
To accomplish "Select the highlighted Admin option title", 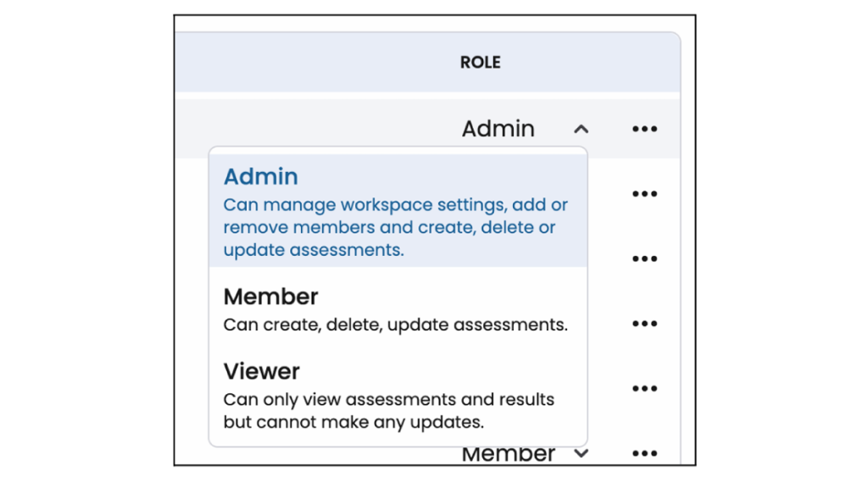I will (260, 177).
